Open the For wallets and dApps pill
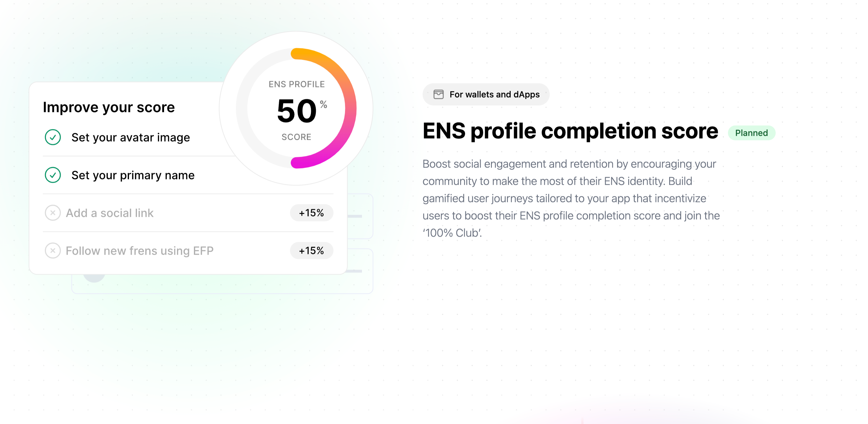The image size is (868, 424). click(486, 95)
